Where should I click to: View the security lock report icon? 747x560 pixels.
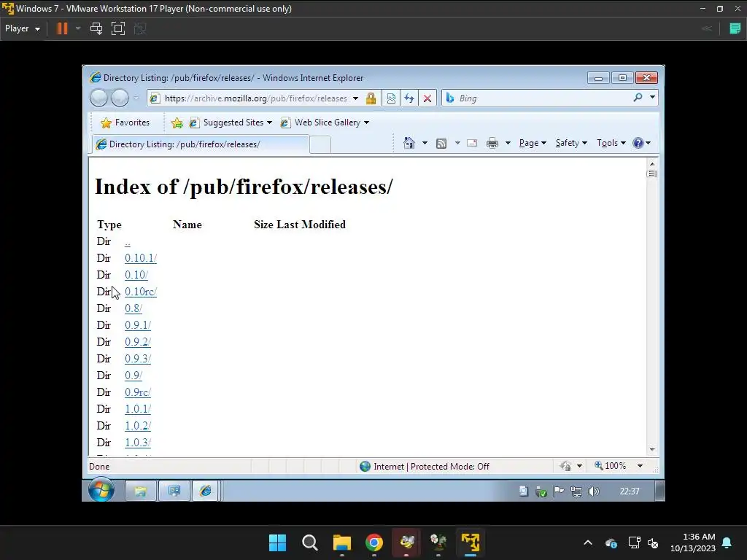pyautogui.click(x=371, y=98)
